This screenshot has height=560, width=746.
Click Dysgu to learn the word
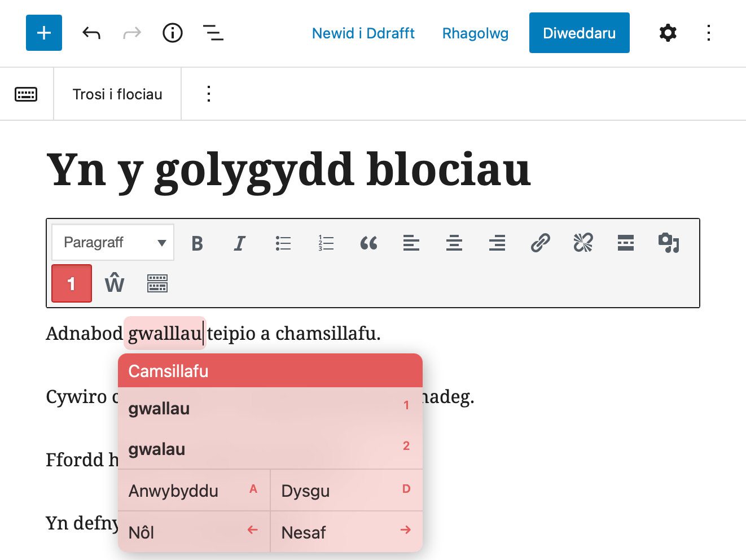[x=346, y=491]
